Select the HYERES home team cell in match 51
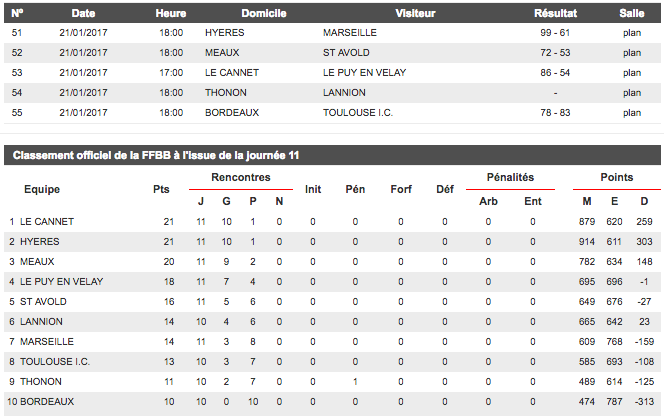The height and width of the screenshot is (416, 664). click(223, 32)
